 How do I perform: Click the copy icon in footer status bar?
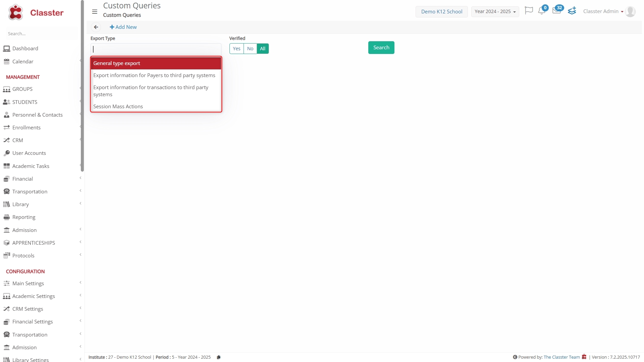coord(219,357)
